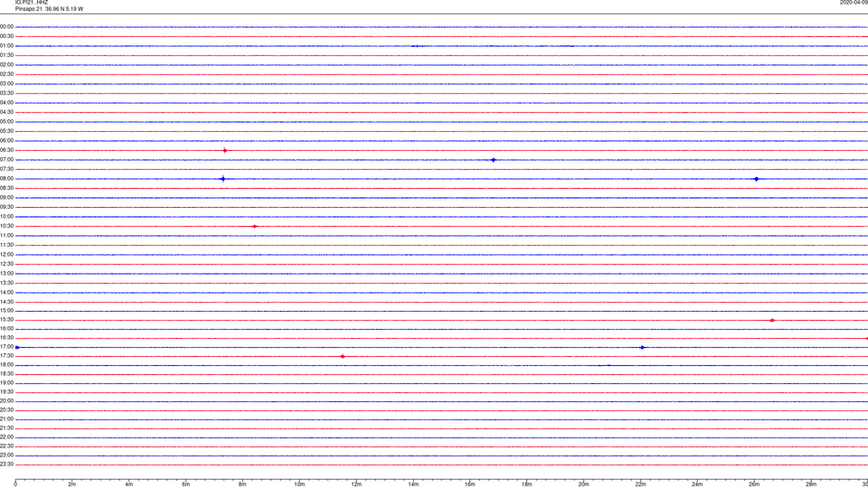Click the 0 tick label on the time axis
The width and height of the screenshot is (868, 488).
point(15,484)
